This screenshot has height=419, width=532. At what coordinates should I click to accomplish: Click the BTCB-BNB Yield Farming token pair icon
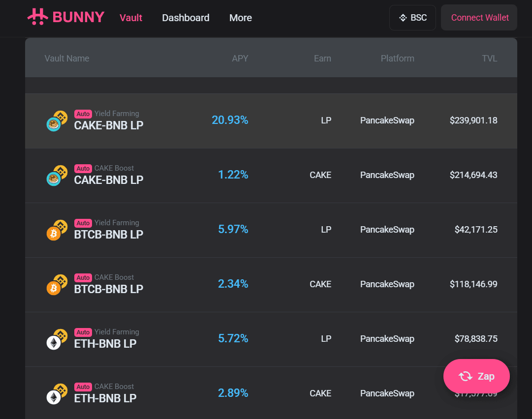[x=57, y=230]
